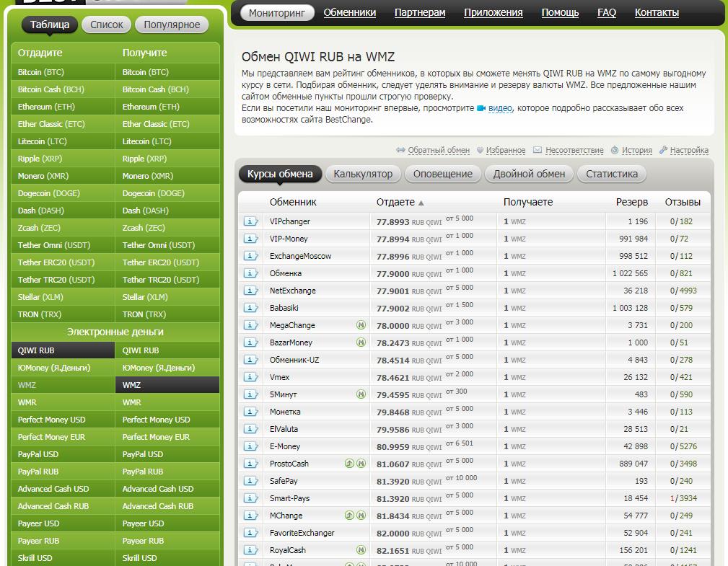The image size is (728, 566).
Task: Open info icon for Vmex row
Action: tap(250, 377)
